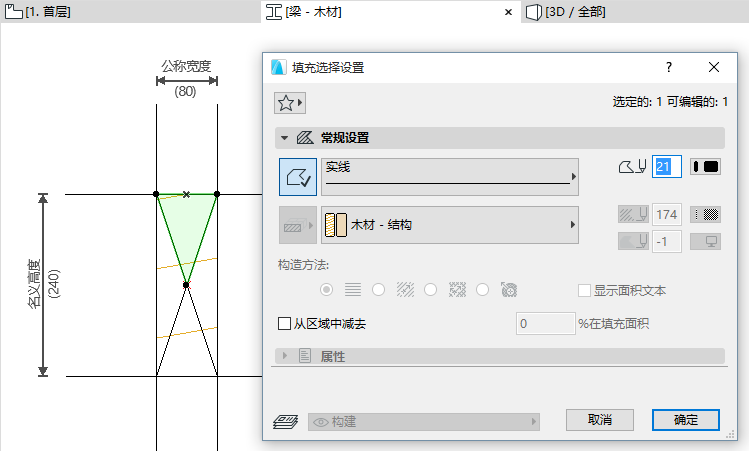Click the contour line pen icon
Image resolution: width=749 pixels, height=451 pixels.
tap(632, 167)
